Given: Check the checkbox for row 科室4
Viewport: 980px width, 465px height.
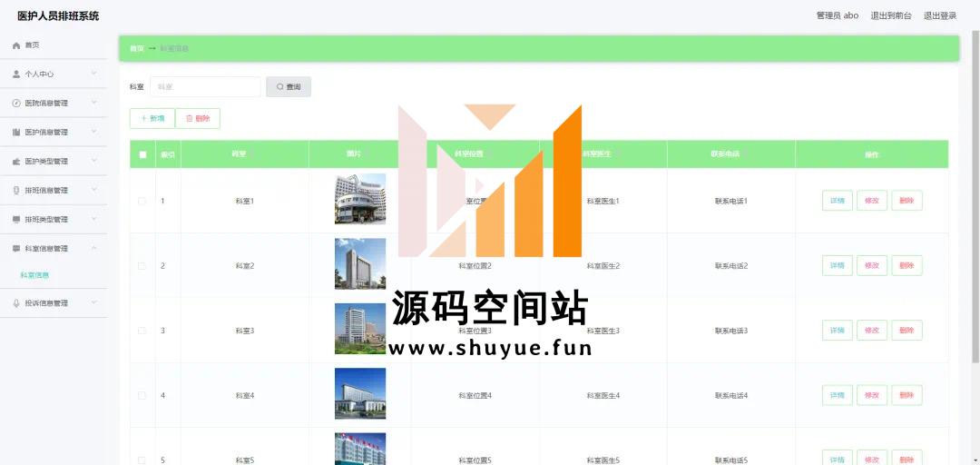Looking at the screenshot, I should 142,396.
